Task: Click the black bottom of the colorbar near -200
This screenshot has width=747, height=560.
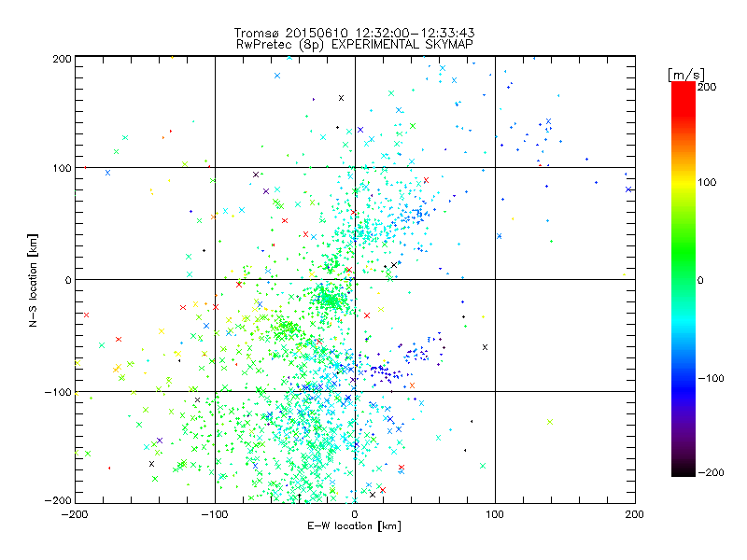Action: pyautogui.click(x=684, y=471)
